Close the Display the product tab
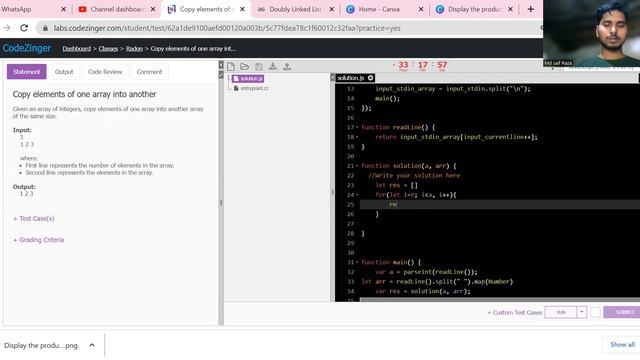The image size is (640, 360). coord(510,9)
